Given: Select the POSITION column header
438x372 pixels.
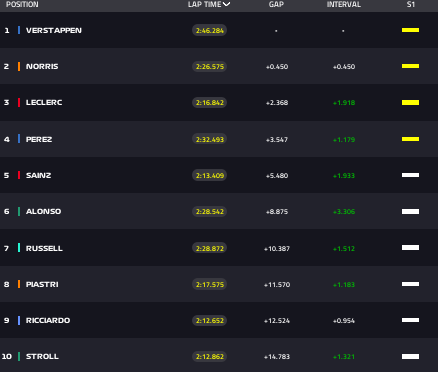Looking at the screenshot, I should pos(22,4).
